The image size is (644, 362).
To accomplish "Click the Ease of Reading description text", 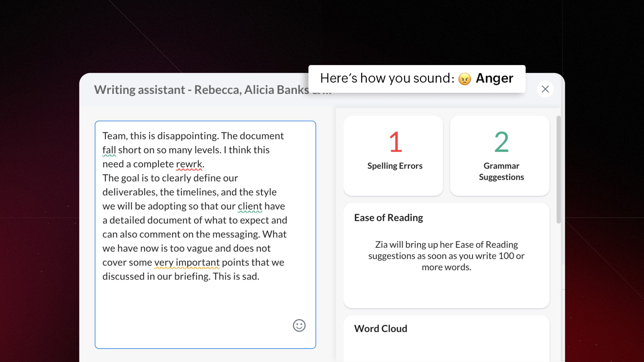I will (x=446, y=256).
